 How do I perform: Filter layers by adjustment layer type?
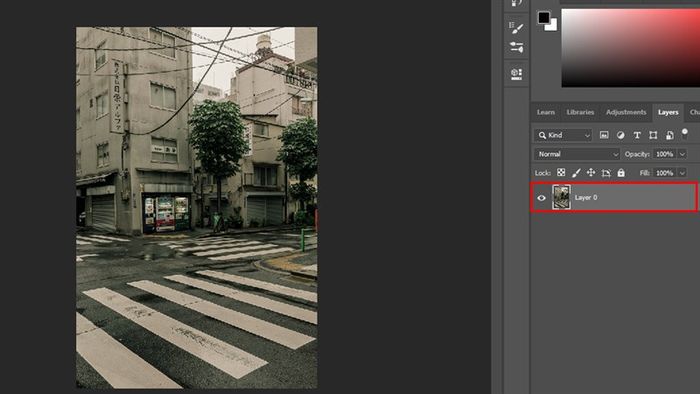(621, 135)
